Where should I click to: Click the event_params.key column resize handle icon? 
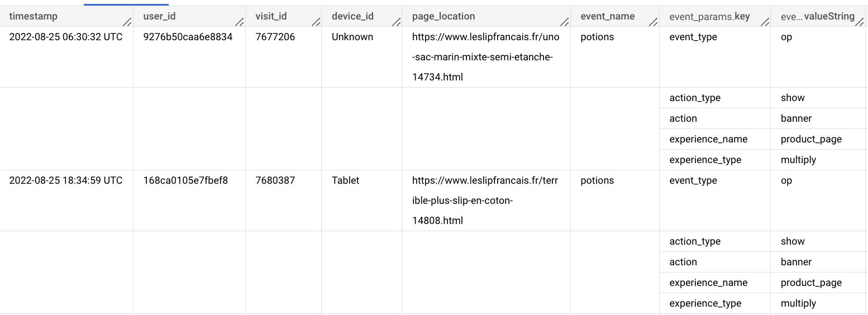(766, 22)
